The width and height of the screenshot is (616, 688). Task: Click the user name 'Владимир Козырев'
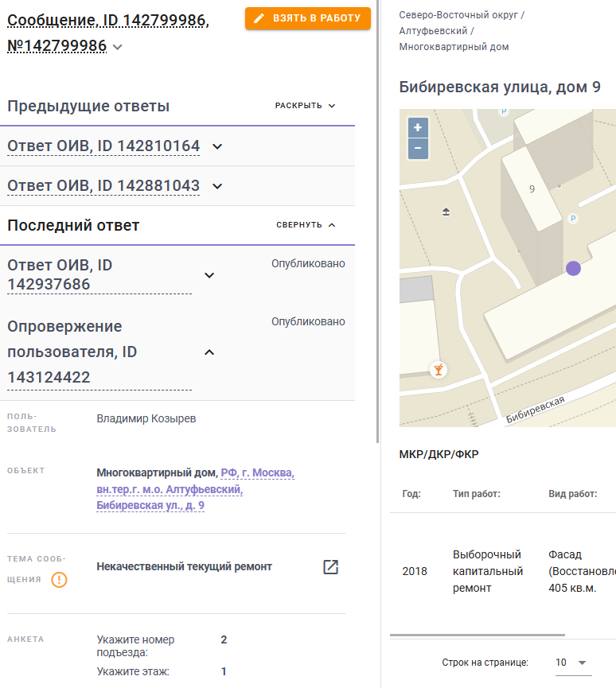tap(146, 418)
